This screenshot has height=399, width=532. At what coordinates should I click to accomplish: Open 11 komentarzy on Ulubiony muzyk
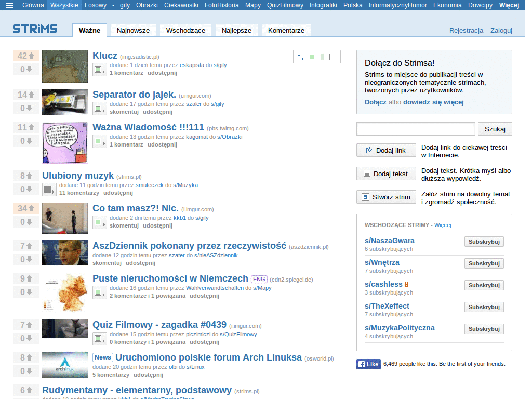pos(79,193)
